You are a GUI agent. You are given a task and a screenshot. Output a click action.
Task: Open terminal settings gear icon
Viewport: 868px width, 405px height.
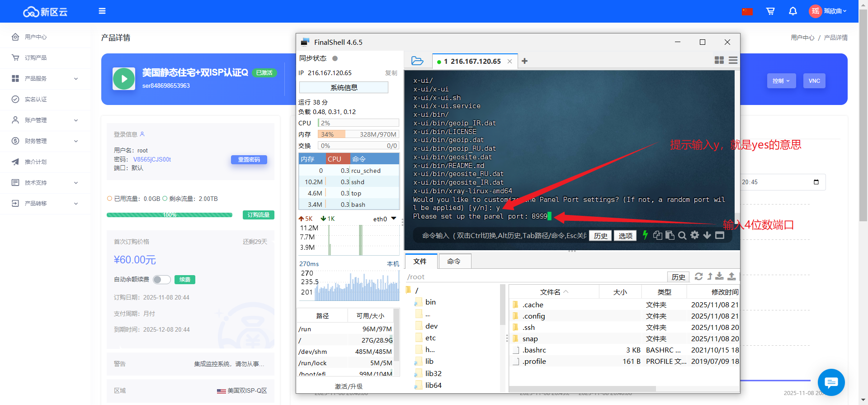pos(695,235)
